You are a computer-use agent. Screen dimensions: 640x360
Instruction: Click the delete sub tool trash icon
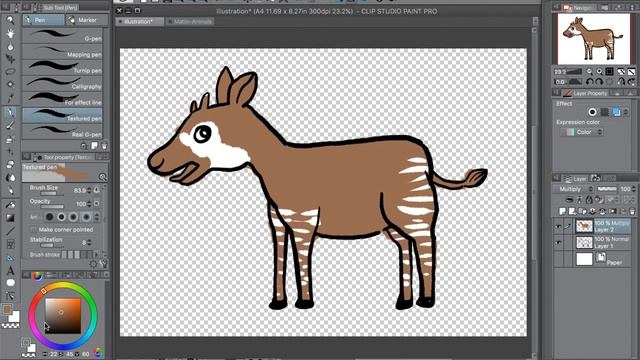tap(104, 146)
